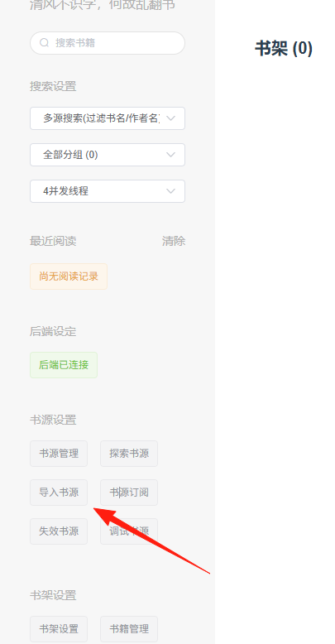
Task: Open 探索书源 explore sources
Action: tap(129, 454)
